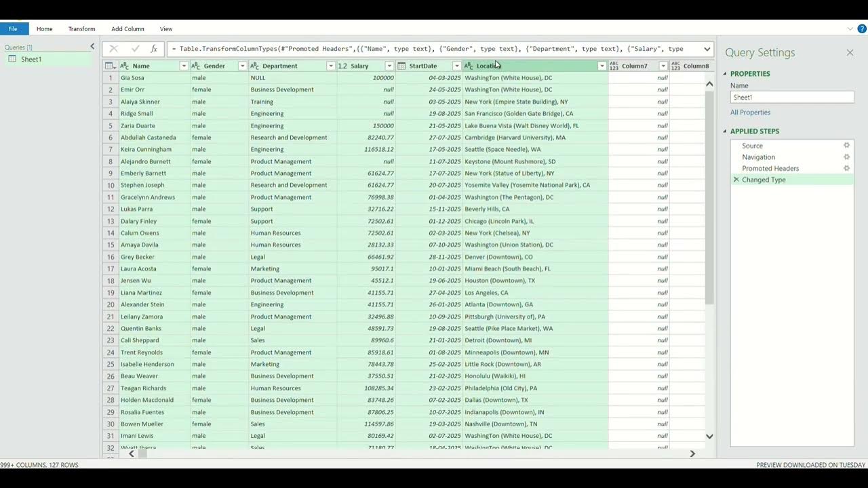The width and height of the screenshot is (868, 488).
Task: Click the blue help question mark icon
Action: pyautogui.click(x=862, y=28)
